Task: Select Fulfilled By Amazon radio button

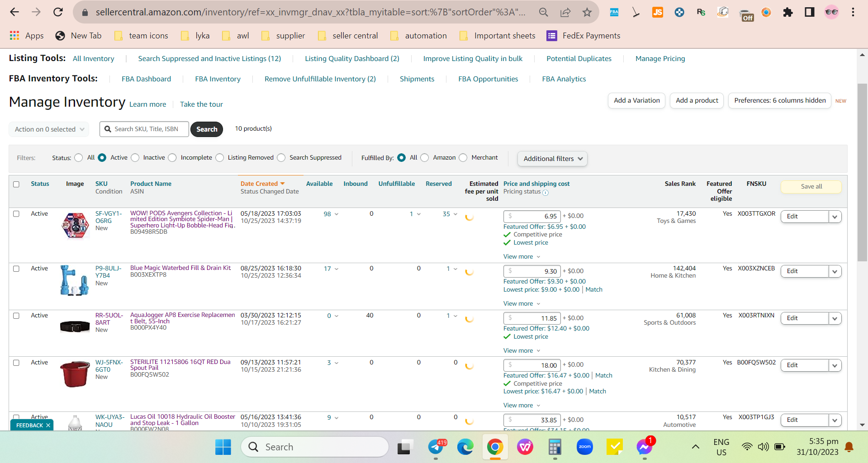Action: pyautogui.click(x=424, y=158)
